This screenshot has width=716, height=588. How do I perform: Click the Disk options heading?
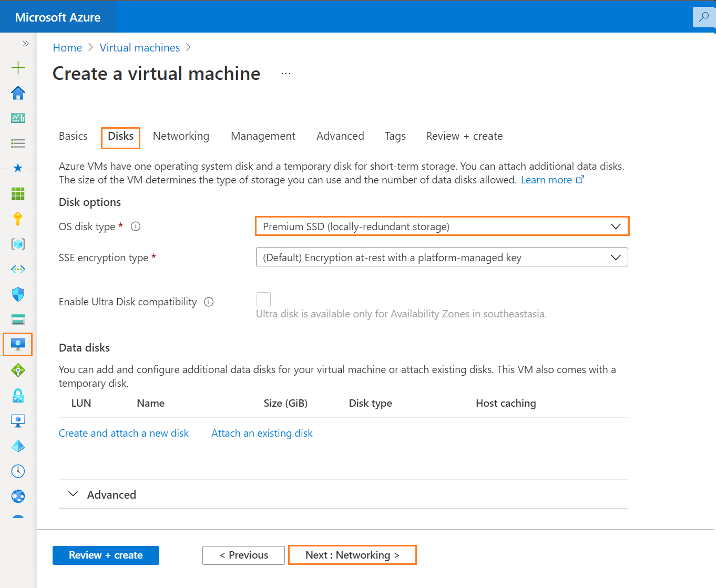(x=90, y=202)
